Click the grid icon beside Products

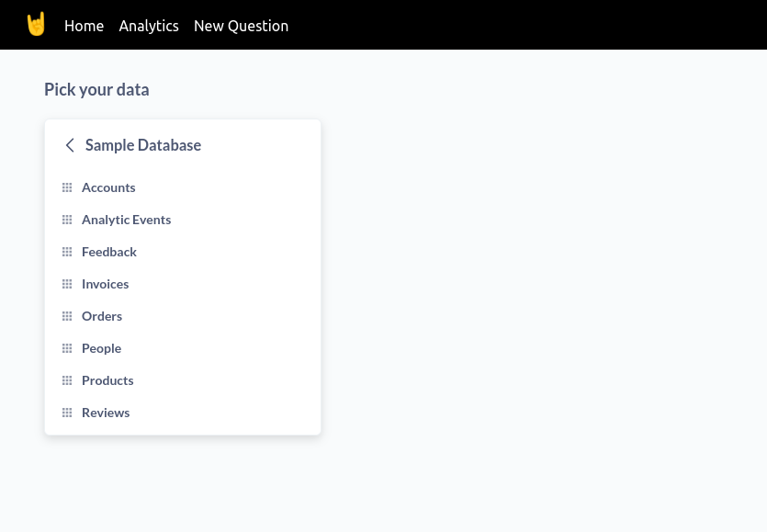[67, 380]
